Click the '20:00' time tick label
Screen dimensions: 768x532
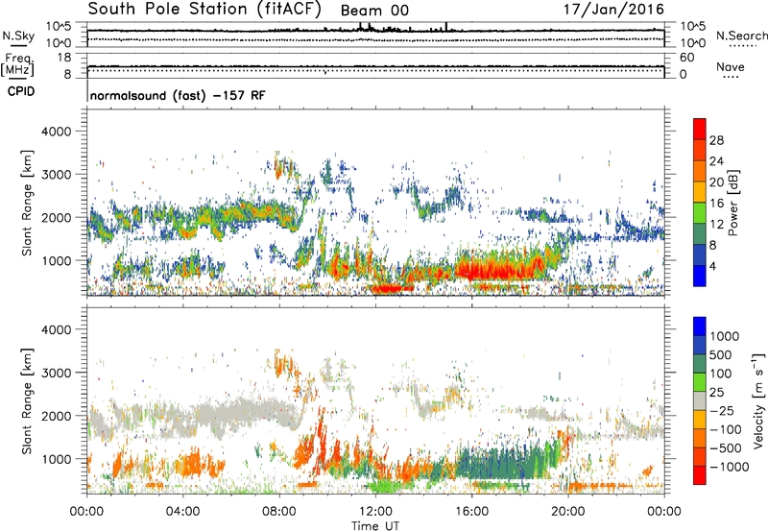568,512
